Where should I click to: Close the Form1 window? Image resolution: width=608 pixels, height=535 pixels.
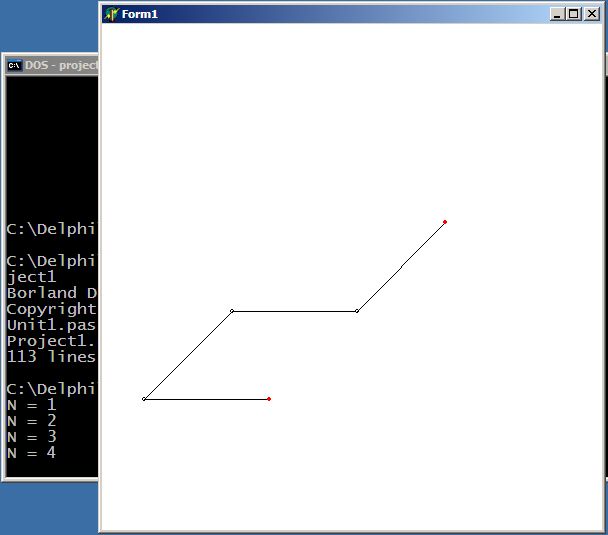(591, 14)
